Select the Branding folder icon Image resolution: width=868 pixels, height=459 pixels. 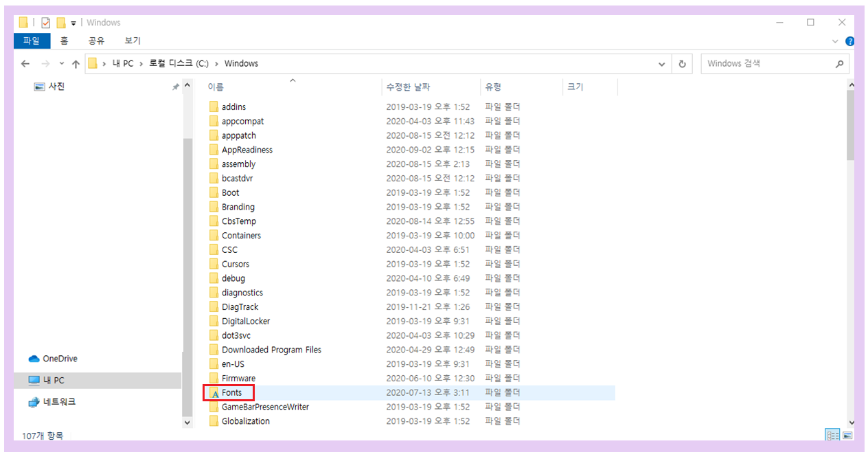point(214,207)
